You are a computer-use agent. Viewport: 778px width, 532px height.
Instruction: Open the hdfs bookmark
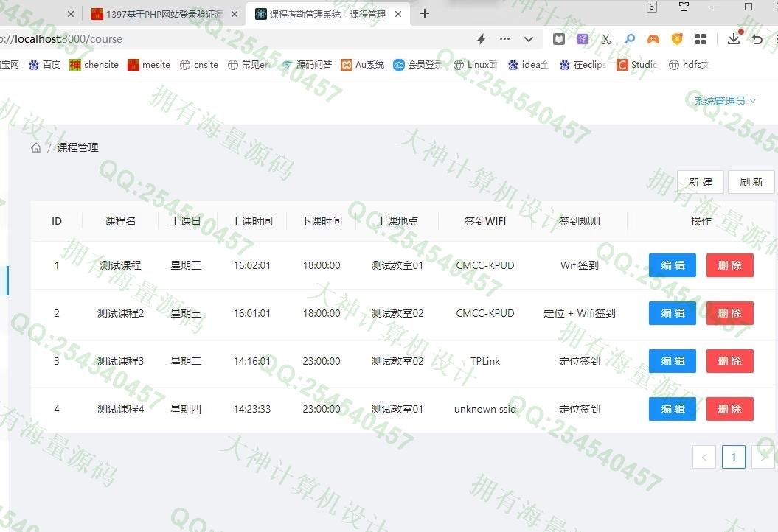tap(690, 64)
